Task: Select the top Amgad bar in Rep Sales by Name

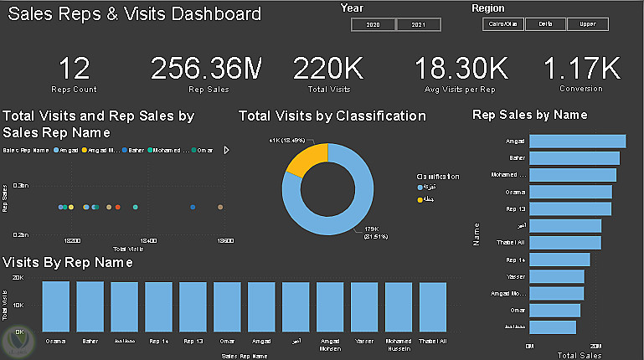Action: click(577, 141)
